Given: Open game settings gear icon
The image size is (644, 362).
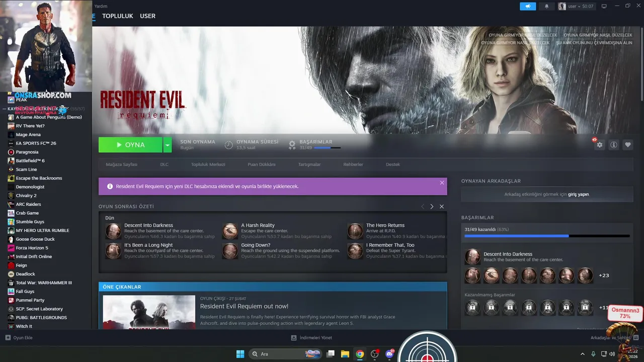Looking at the screenshot, I should (599, 145).
